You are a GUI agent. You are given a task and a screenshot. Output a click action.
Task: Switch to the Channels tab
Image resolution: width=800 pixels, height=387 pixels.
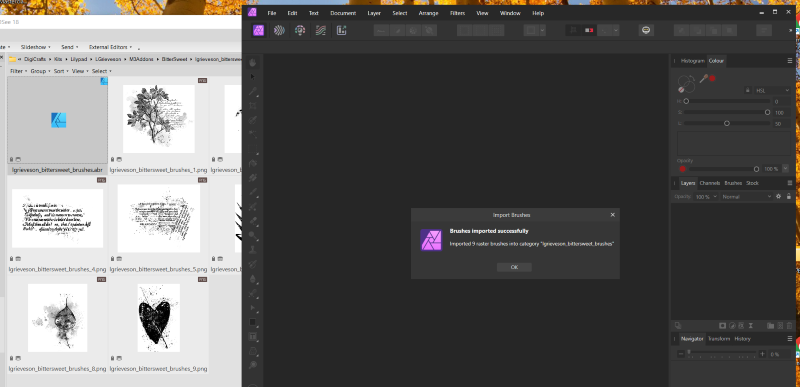pos(710,183)
